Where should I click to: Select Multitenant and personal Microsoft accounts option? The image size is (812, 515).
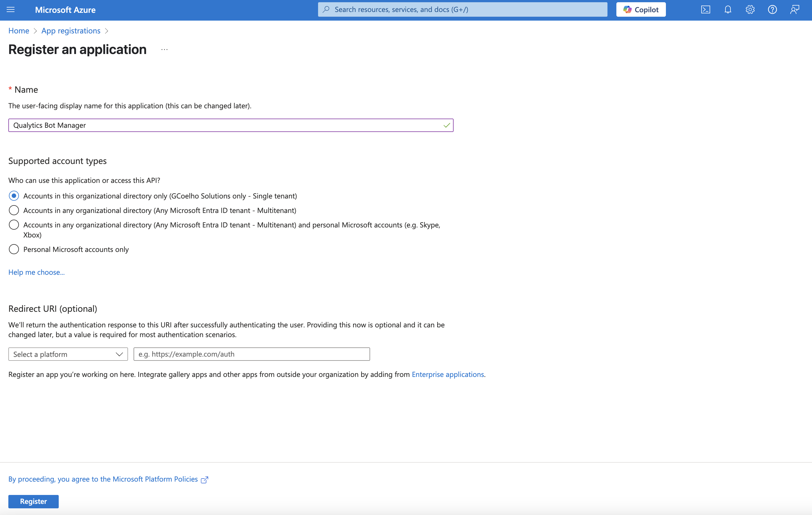click(14, 225)
